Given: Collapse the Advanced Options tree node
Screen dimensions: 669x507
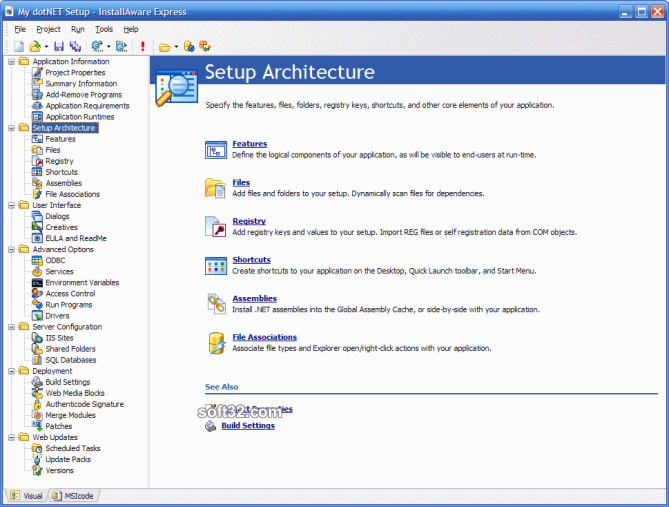Looking at the screenshot, I should point(12,249).
